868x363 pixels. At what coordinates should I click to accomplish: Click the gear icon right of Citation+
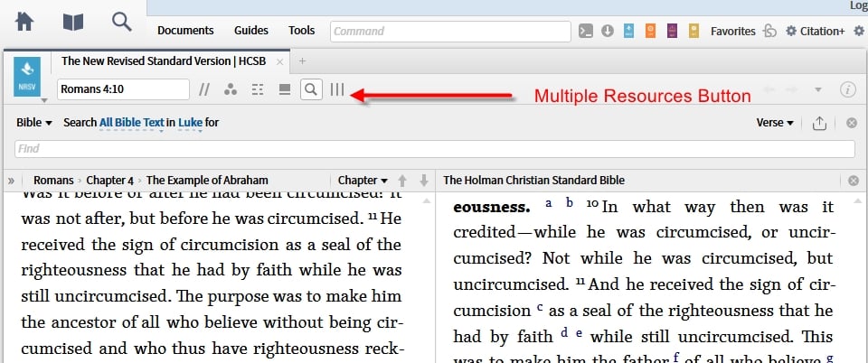(859, 31)
